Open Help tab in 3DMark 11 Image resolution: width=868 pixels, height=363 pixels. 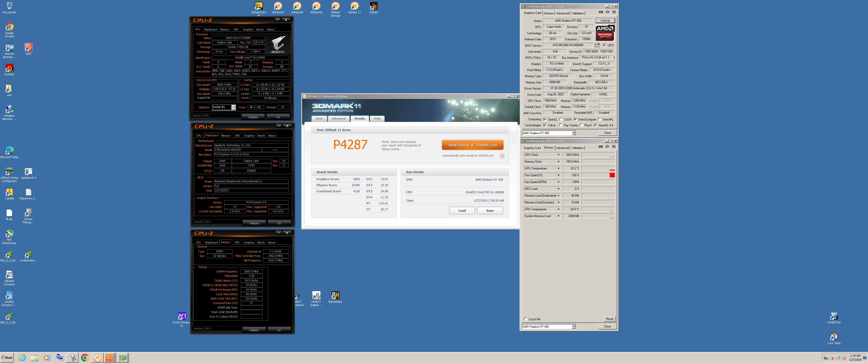[x=377, y=118]
